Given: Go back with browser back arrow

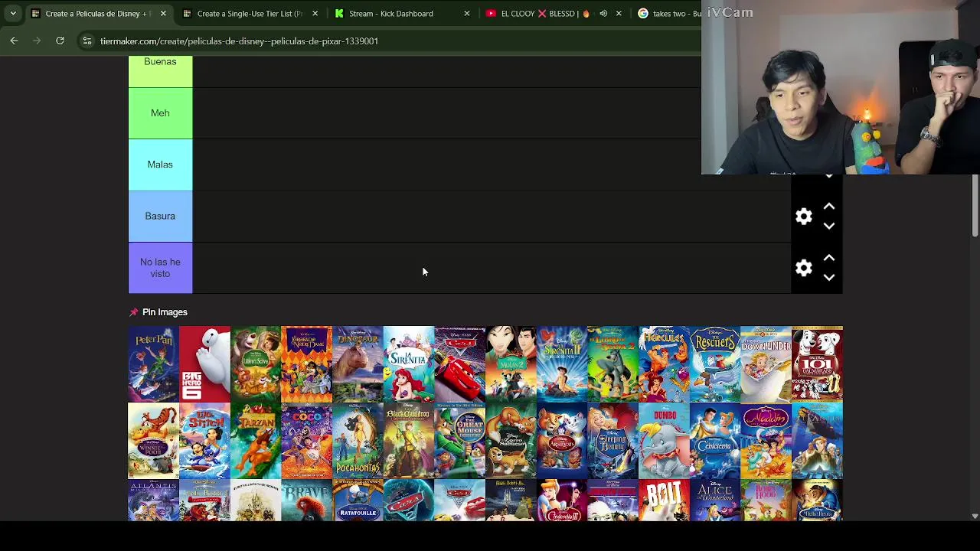Looking at the screenshot, I should tap(14, 41).
